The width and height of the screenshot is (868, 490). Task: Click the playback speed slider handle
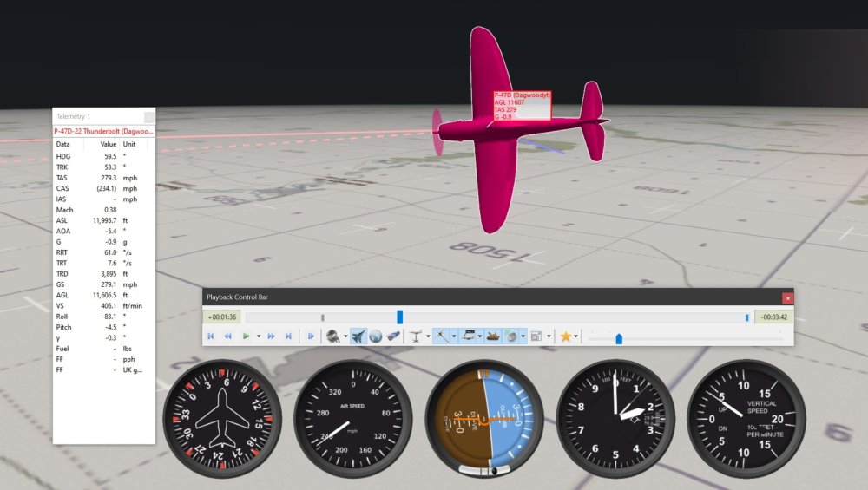[619, 338]
